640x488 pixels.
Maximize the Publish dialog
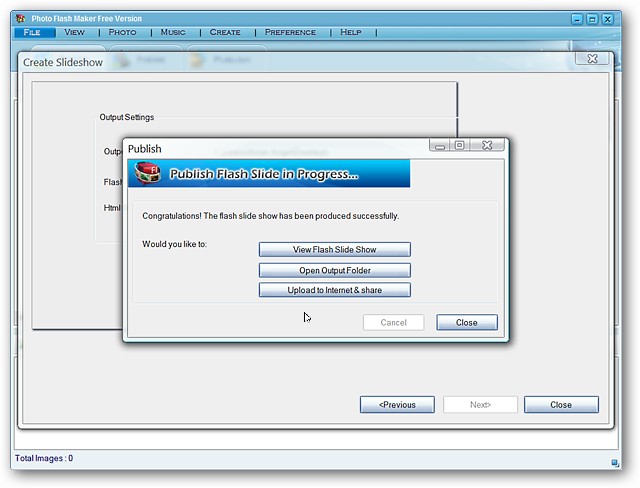460,145
